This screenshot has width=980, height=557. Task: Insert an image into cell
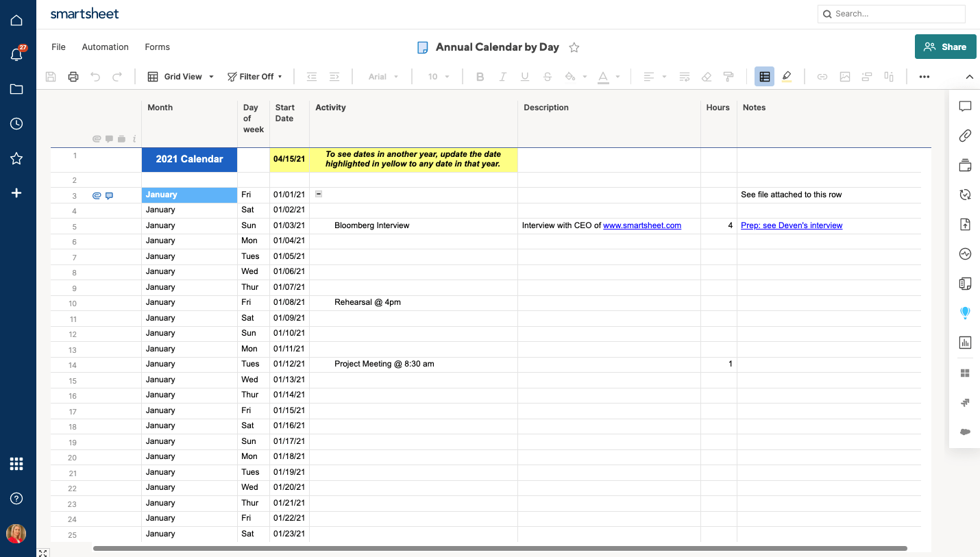coord(845,77)
